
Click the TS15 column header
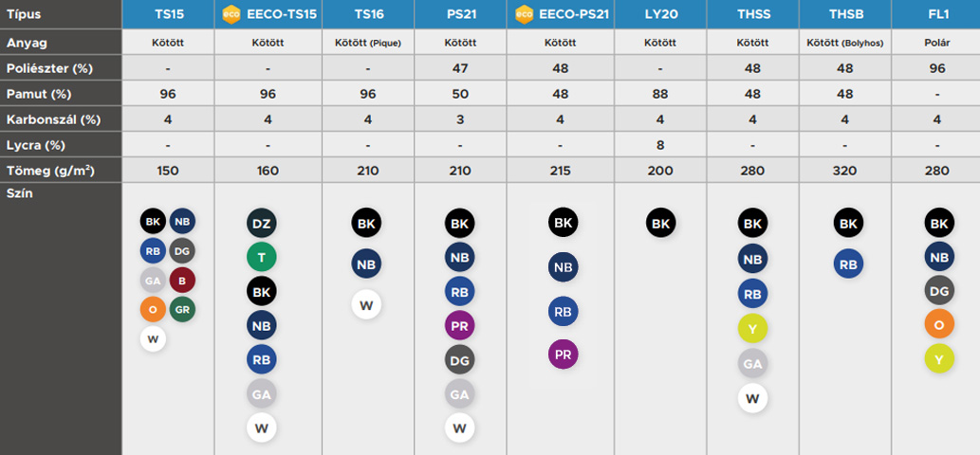[x=167, y=14]
